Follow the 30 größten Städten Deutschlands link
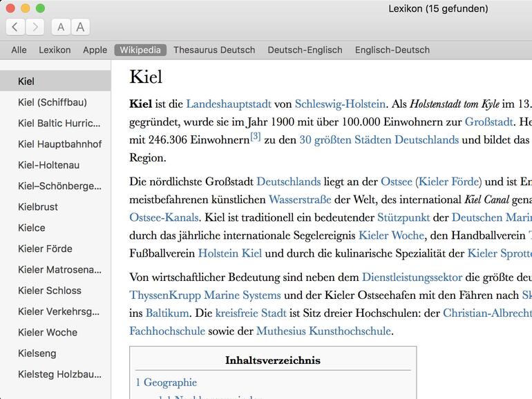The height and width of the screenshot is (399, 532). point(379,139)
